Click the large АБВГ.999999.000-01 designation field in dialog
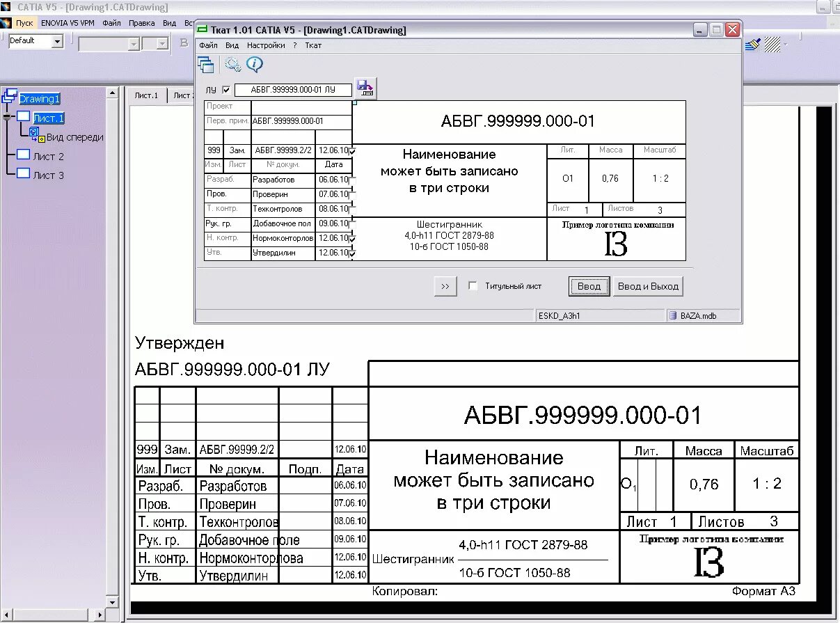 [x=518, y=122]
